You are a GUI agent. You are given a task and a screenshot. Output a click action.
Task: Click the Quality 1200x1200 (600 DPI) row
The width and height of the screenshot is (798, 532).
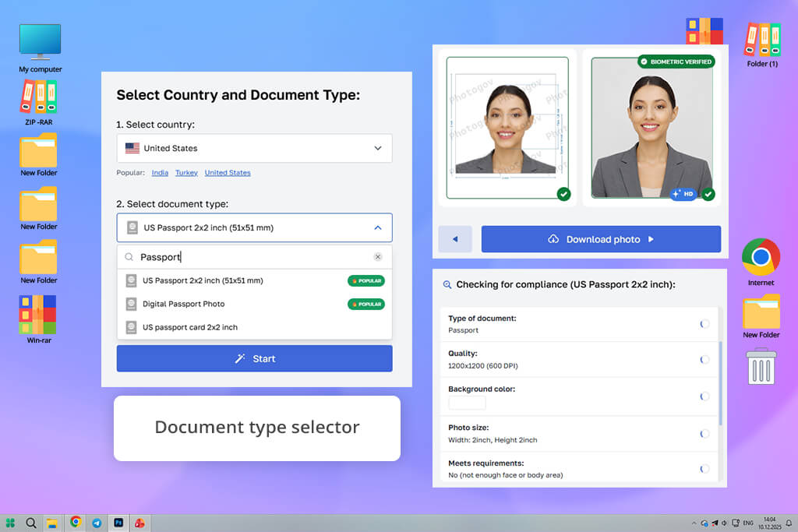pyautogui.click(x=579, y=359)
